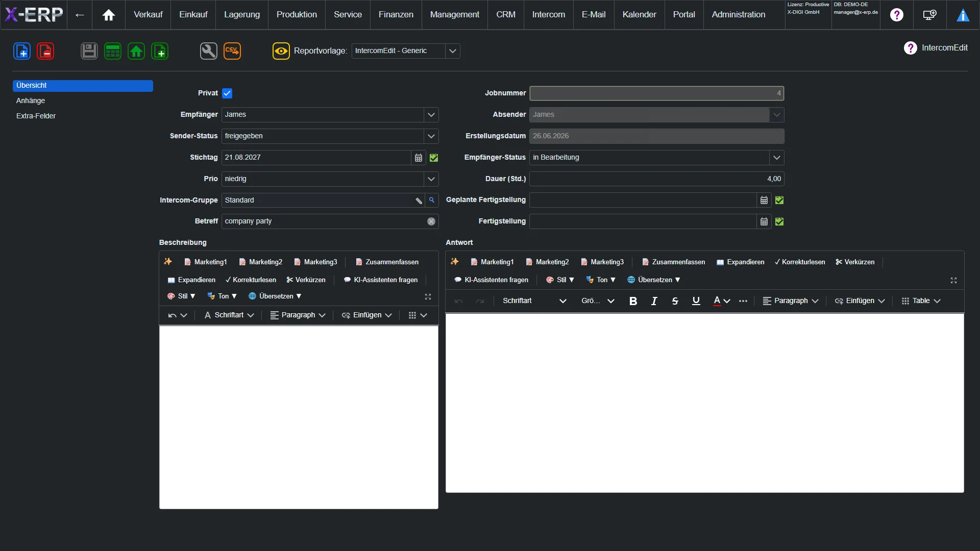Clear the Betreff field with x icon
This screenshot has height=551, width=980.
(431, 221)
